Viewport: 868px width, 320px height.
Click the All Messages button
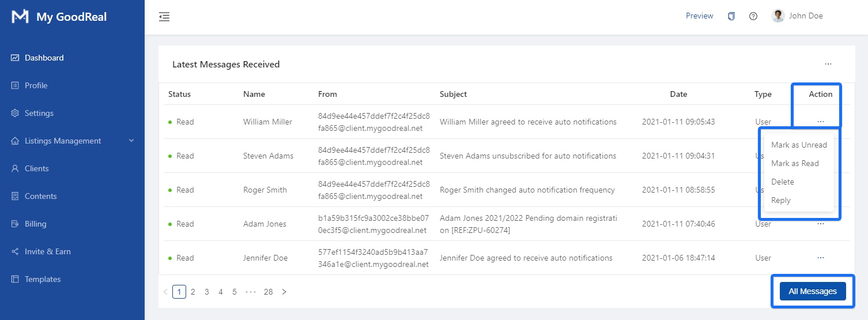[x=812, y=291]
